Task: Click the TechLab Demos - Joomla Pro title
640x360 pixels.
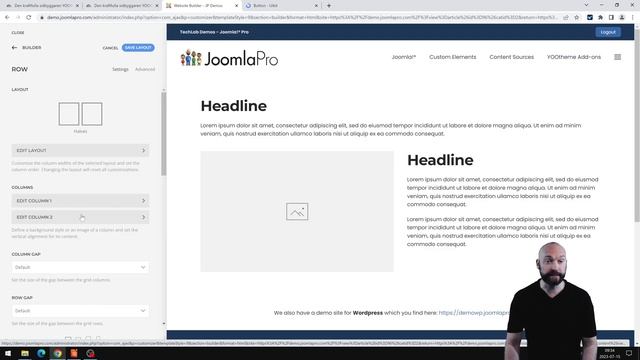Action: [214, 32]
